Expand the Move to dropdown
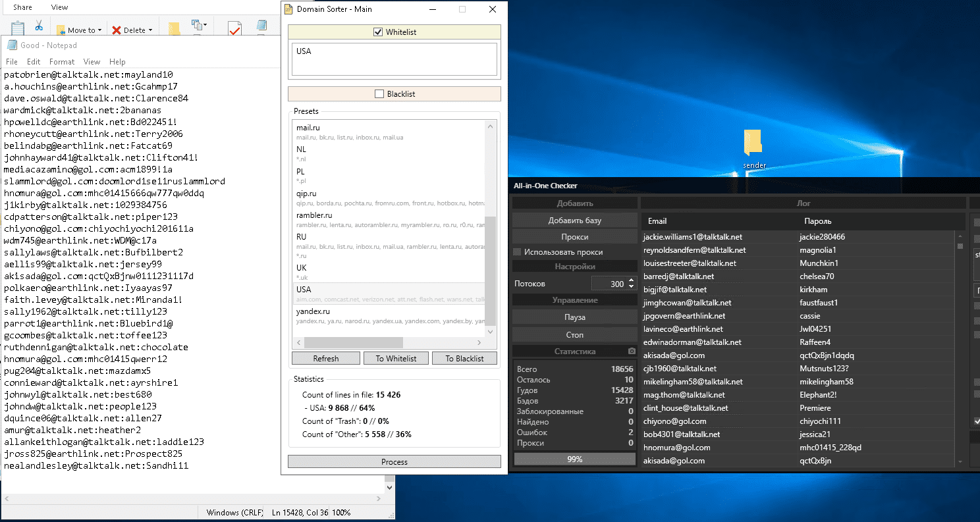Screen dimensions: 980x522 coord(100,30)
